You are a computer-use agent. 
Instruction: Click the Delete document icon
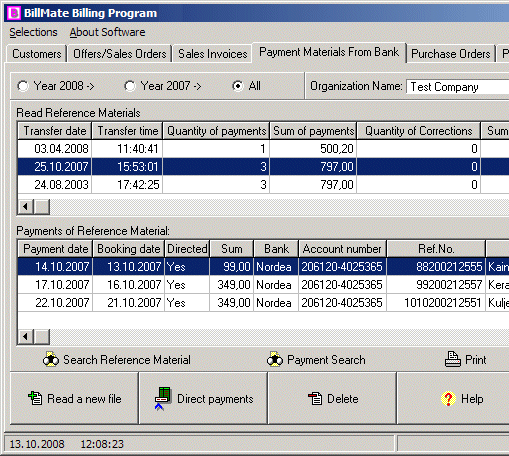[x=315, y=398]
